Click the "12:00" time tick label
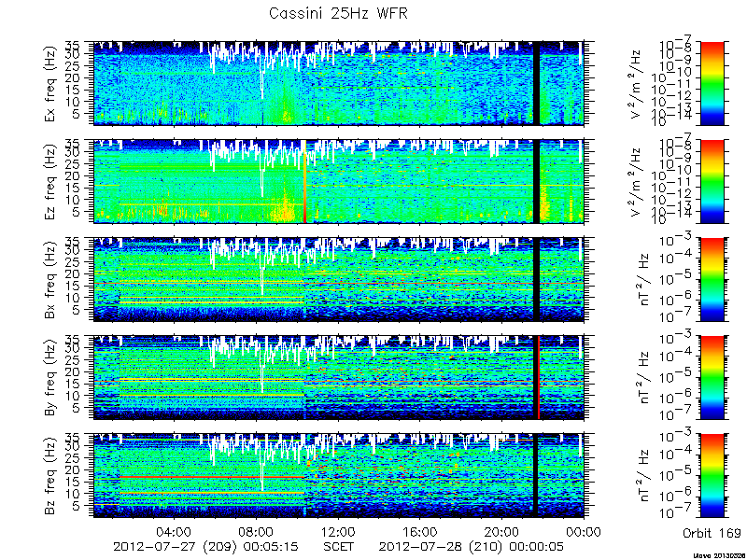 (x=338, y=532)
